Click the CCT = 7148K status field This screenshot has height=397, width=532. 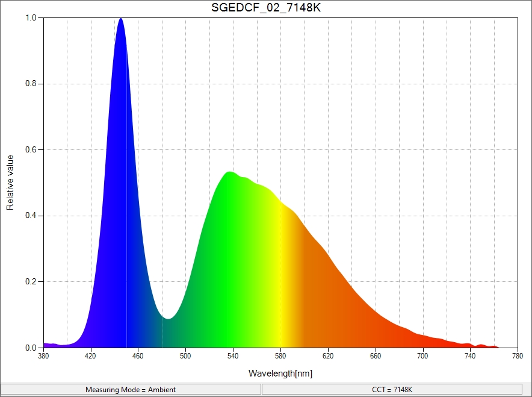click(x=392, y=389)
